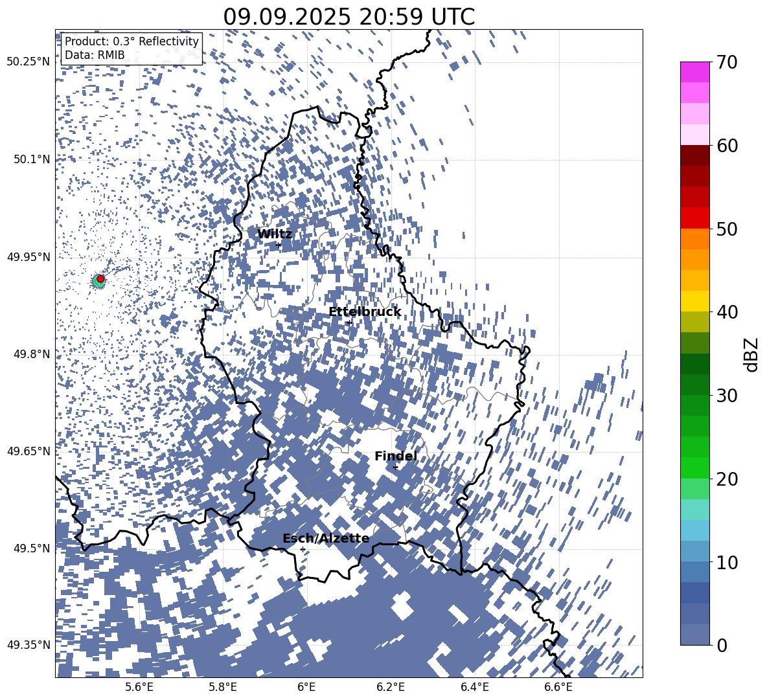Click the 0 tick label on colorbar

tap(722, 645)
